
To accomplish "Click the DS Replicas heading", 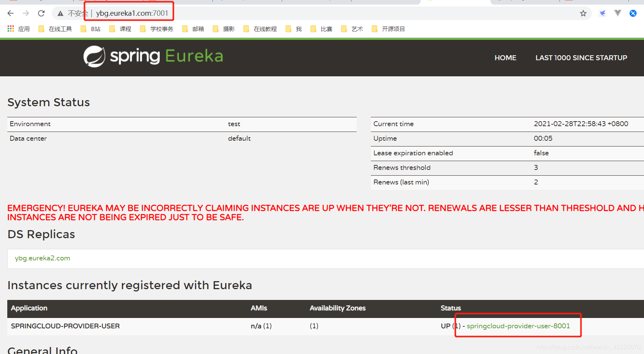I will click(41, 234).
